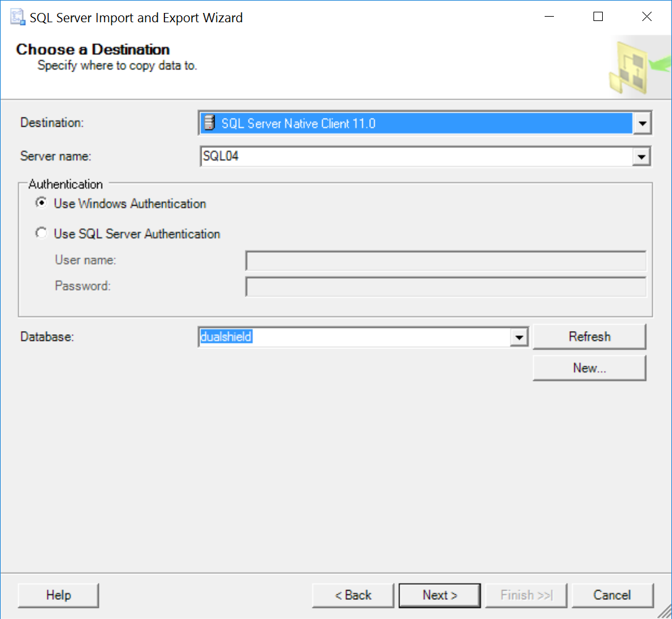Click the Refresh button

tap(589, 337)
